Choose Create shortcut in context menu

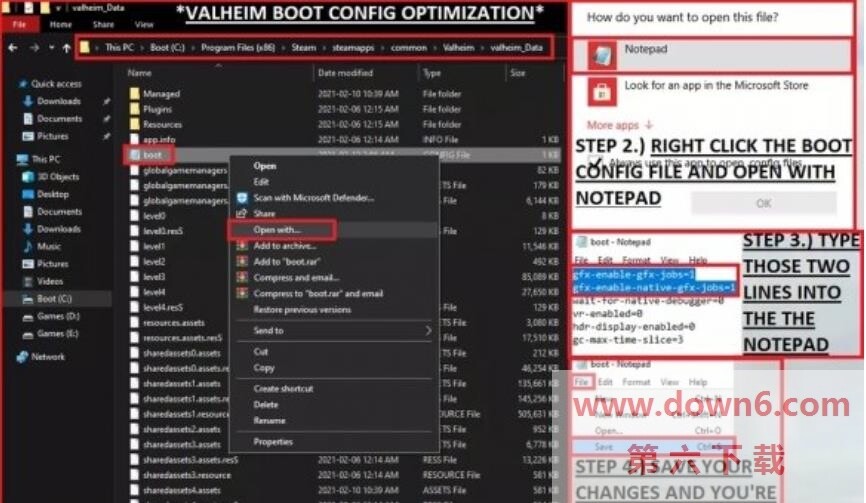pos(283,389)
